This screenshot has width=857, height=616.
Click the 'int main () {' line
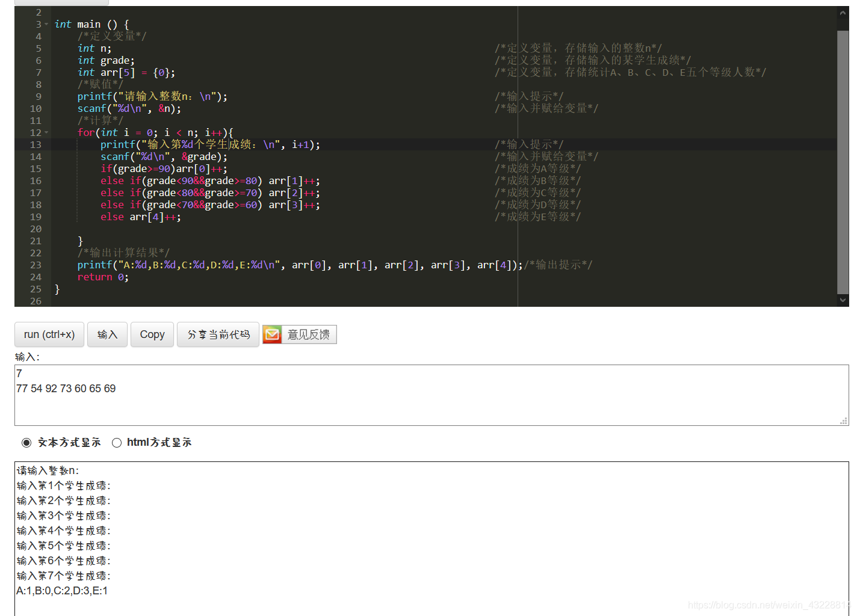tap(91, 25)
